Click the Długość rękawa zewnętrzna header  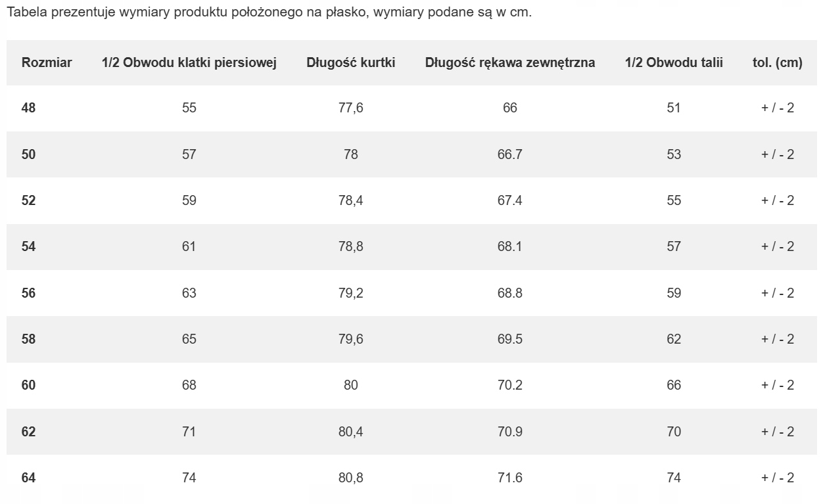point(510,62)
